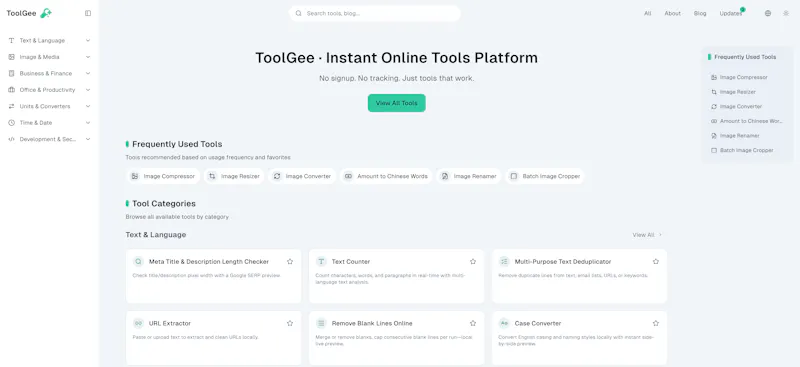800x367 pixels.
Task: Click the Time & Date clock icon
Action: (11, 123)
